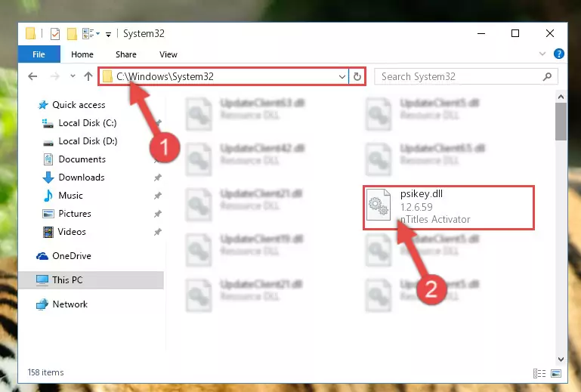Open the File menu tab

pyautogui.click(x=39, y=54)
